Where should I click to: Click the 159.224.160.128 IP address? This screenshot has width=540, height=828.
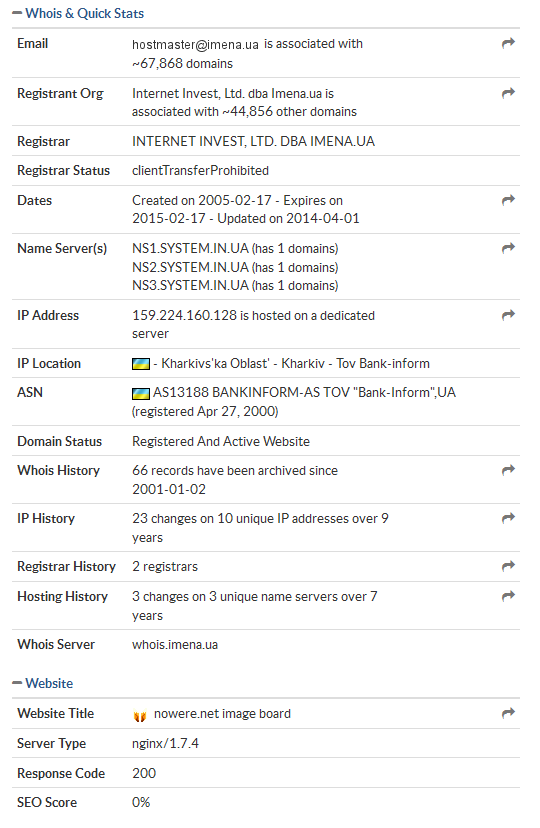tap(184, 315)
